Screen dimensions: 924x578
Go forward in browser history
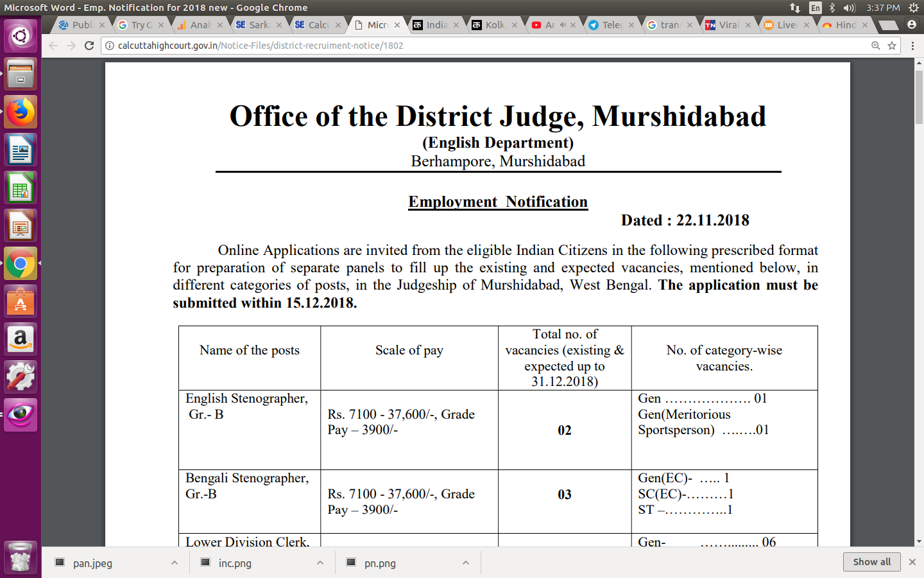[x=71, y=46]
